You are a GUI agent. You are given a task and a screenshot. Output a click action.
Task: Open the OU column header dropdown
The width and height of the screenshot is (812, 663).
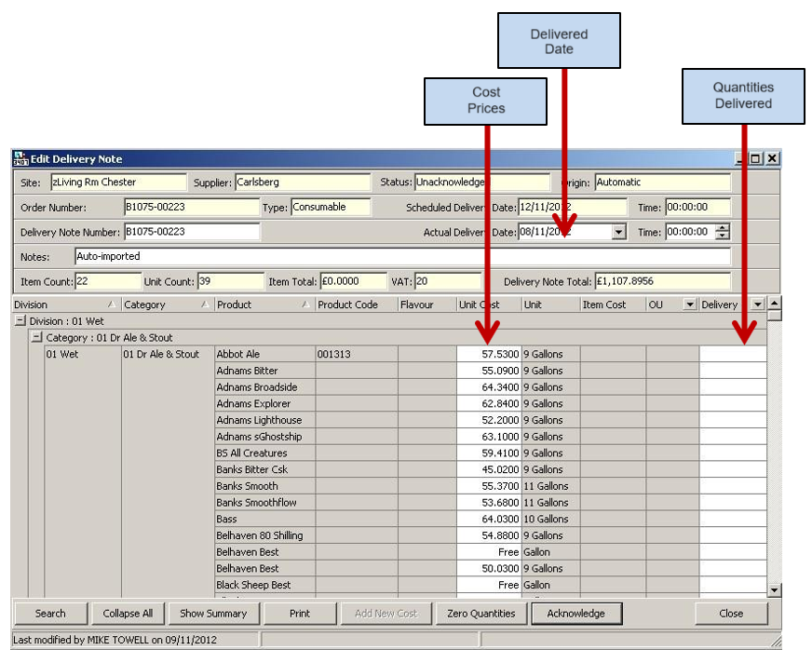point(689,304)
